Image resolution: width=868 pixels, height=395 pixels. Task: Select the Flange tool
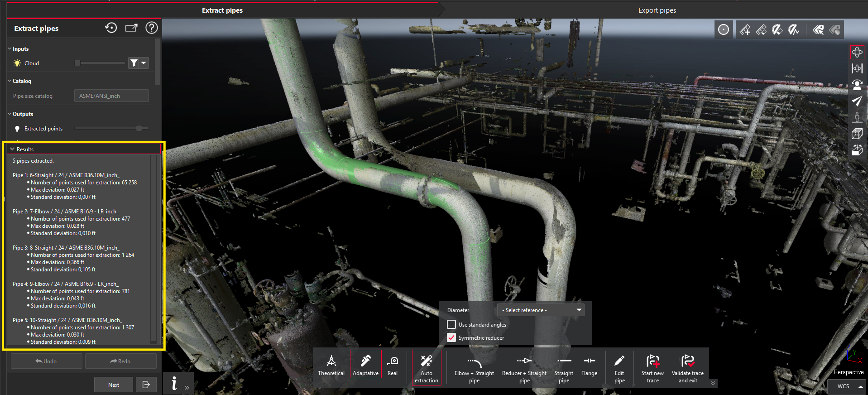click(x=589, y=366)
